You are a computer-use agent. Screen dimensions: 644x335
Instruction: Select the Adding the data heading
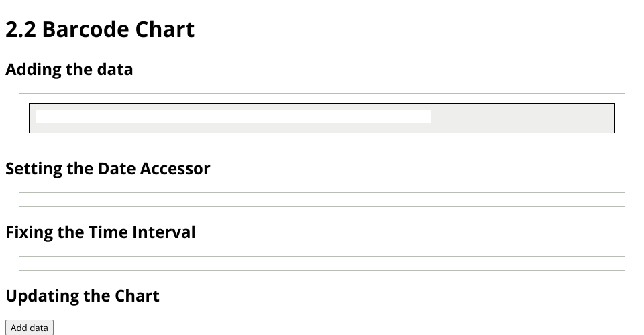(69, 70)
